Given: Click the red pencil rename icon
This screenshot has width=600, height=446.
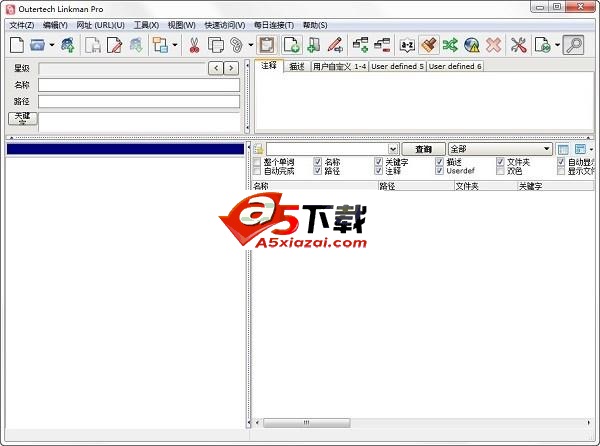Looking at the screenshot, I should pyautogui.click(x=335, y=45).
